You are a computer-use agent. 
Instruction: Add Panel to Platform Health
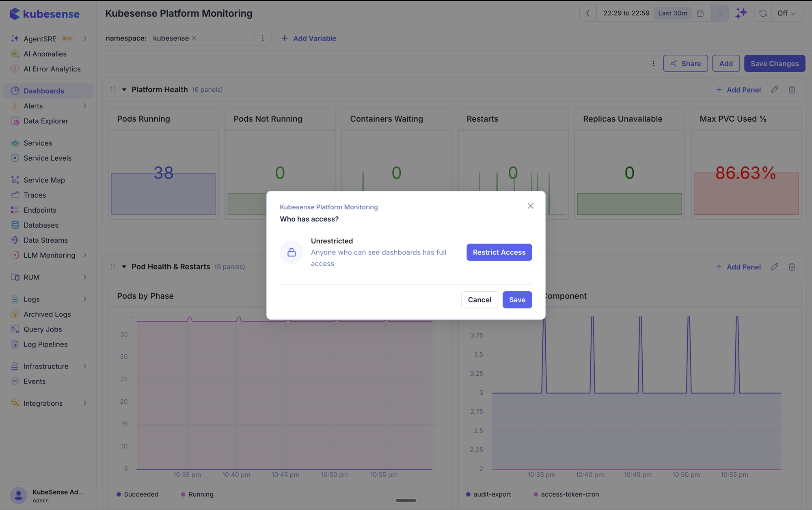point(738,90)
